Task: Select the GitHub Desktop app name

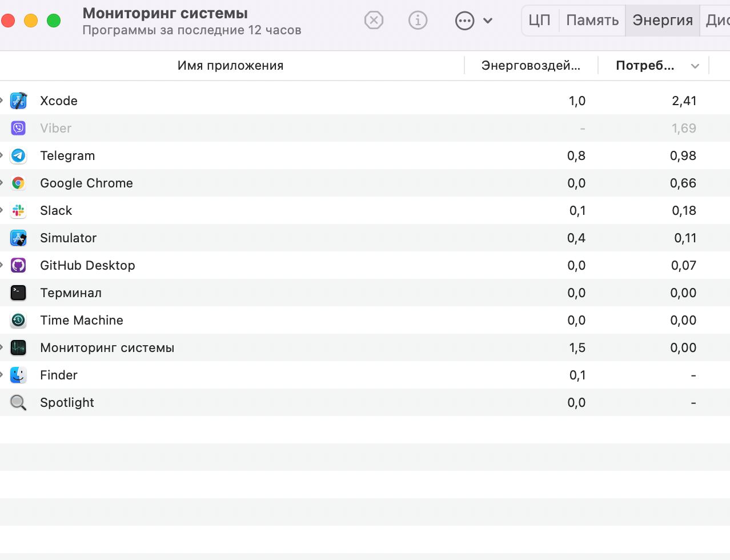Action: tap(87, 265)
